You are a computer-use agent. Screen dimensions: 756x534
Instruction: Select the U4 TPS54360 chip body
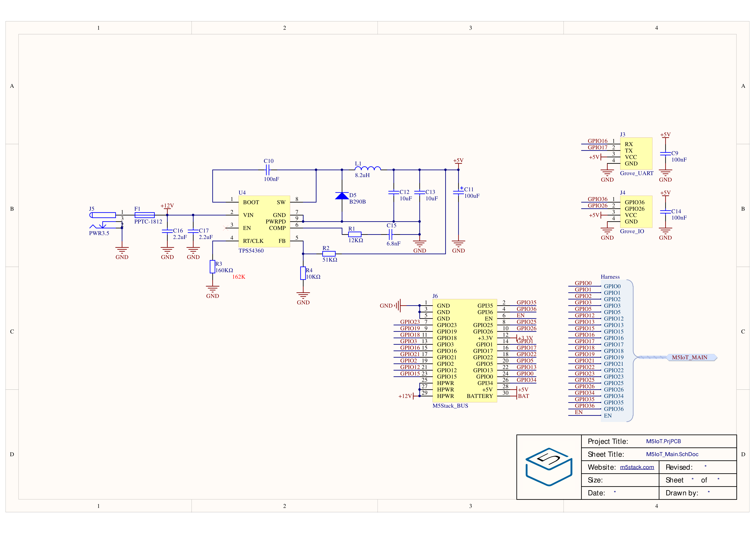pyautogui.click(x=264, y=221)
